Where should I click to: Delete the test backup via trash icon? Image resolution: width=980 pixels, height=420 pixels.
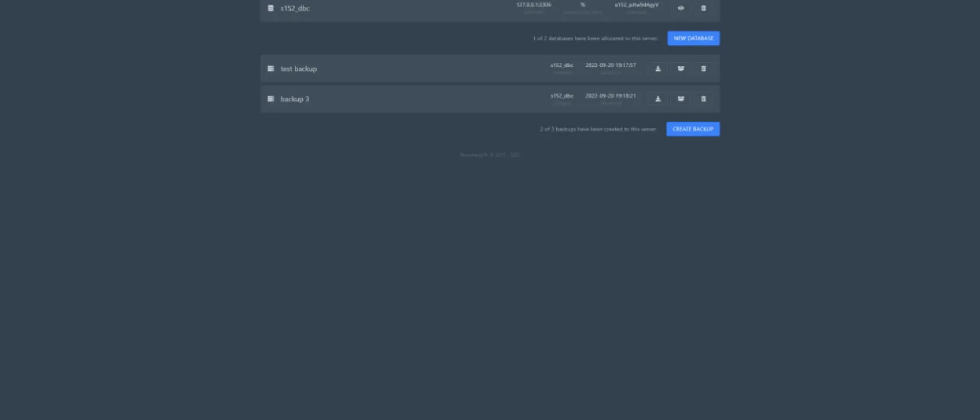tap(703, 68)
